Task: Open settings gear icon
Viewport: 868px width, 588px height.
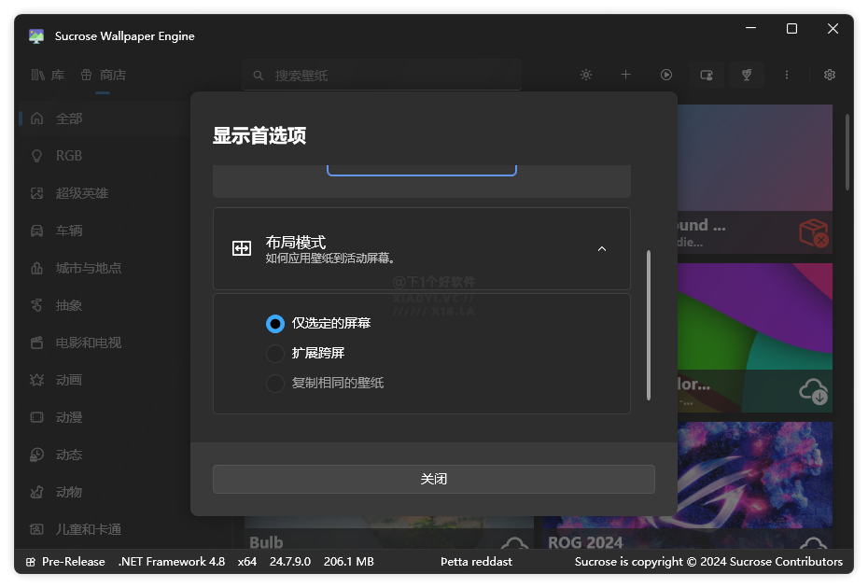Action: [x=829, y=75]
